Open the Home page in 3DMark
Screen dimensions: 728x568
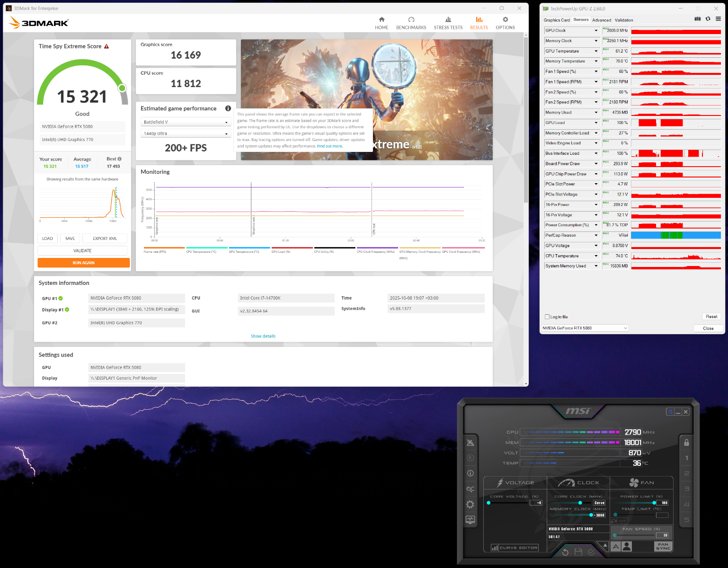click(382, 23)
